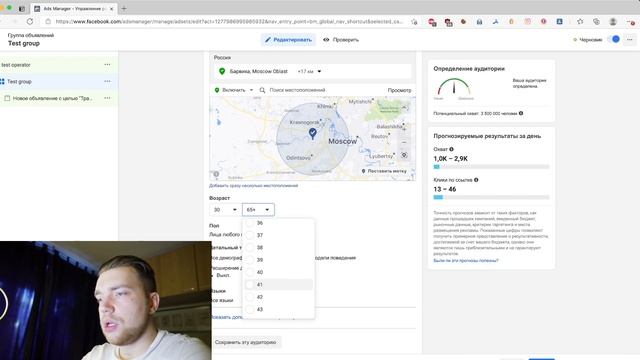Click the webcam video overlay
The height and width of the screenshot is (360, 640).
[x=106, y=300]
